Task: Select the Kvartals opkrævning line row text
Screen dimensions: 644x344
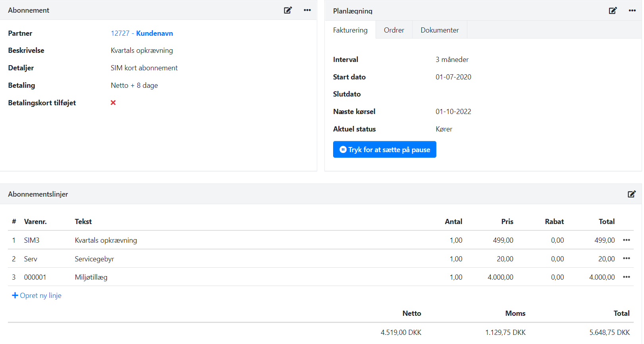Action: coord(106,240)
